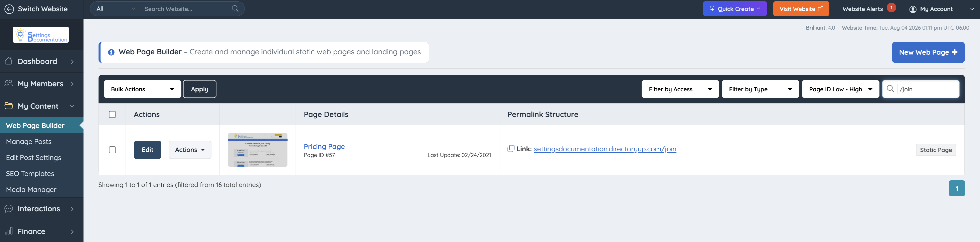Open the Filter by Access dropdown
Screen dimensions: 980x242
pyautogui.click(x=680, y=89)
